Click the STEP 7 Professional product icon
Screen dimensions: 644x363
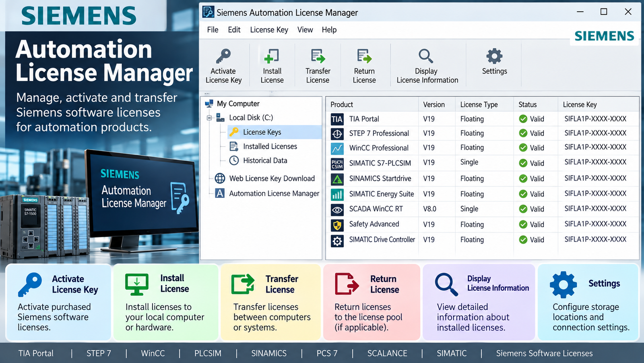point(337,133)
